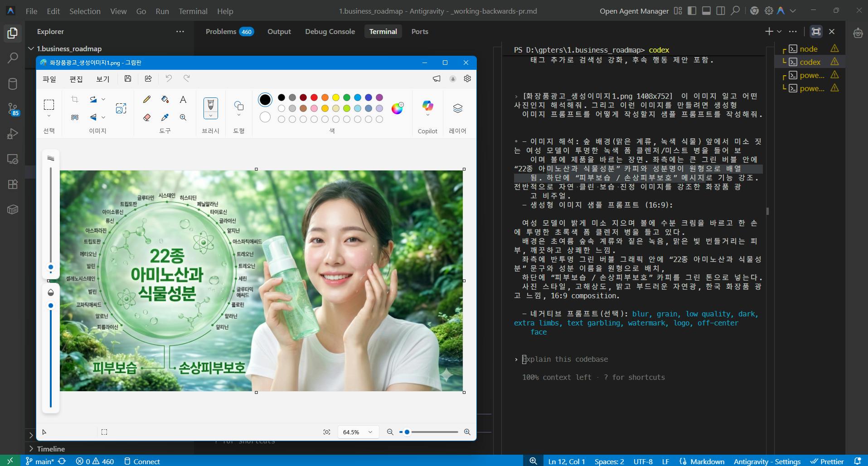The width and height of the screenshot is (868, 466).
Task: Open the 64.5% zoom level dropdown
Action: click(358, 432)
